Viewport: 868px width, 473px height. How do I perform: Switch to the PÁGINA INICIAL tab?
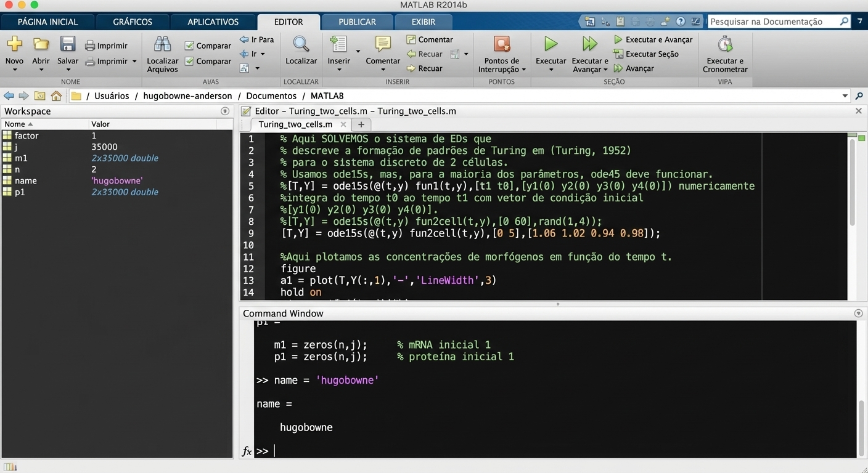[x=47, y=22]
